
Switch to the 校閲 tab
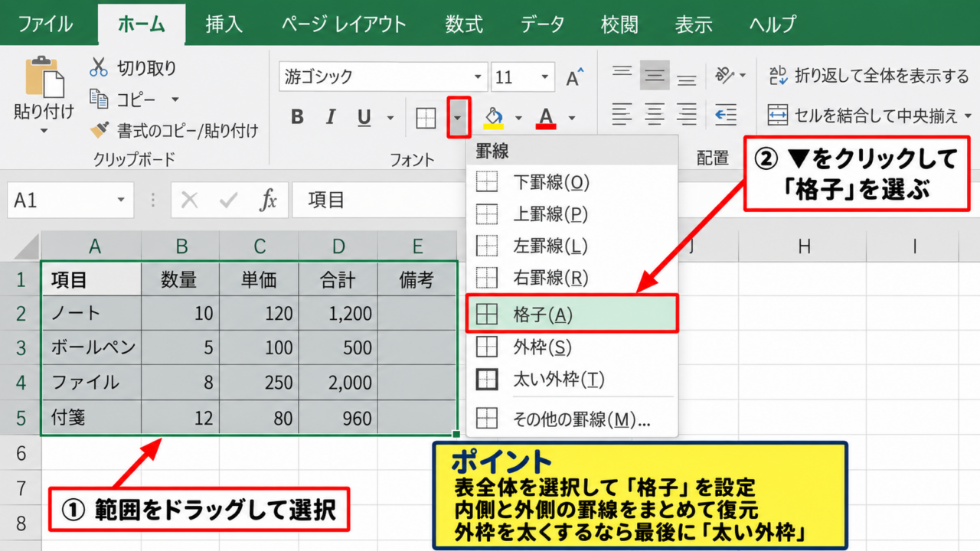click(x=619, y=24)
